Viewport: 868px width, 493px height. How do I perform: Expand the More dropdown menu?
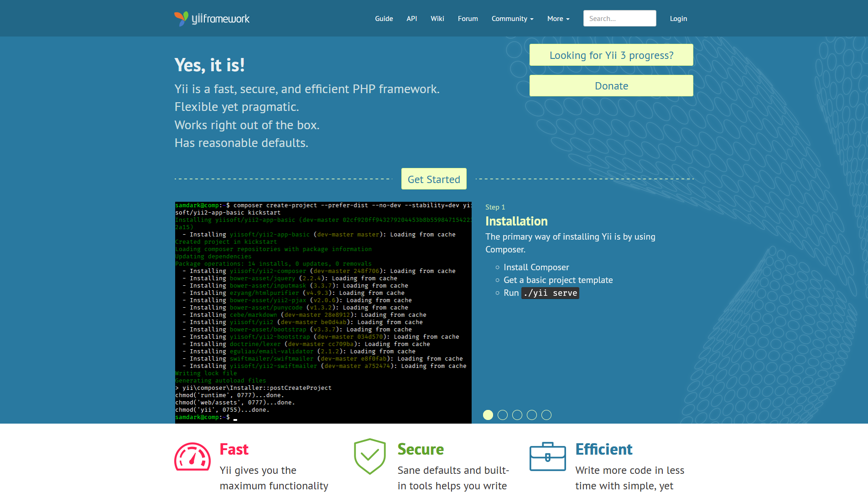(x=558, y=19)
